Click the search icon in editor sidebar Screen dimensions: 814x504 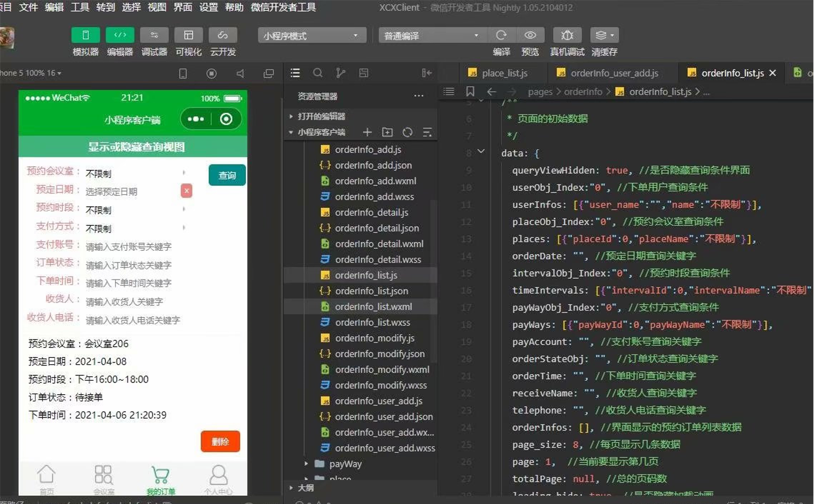(317, 73)
